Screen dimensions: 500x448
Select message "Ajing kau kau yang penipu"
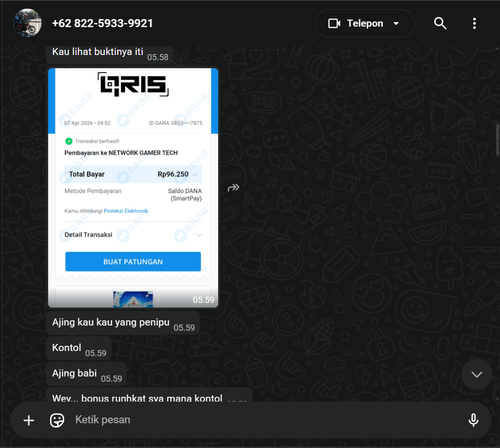tap(123, 323)
